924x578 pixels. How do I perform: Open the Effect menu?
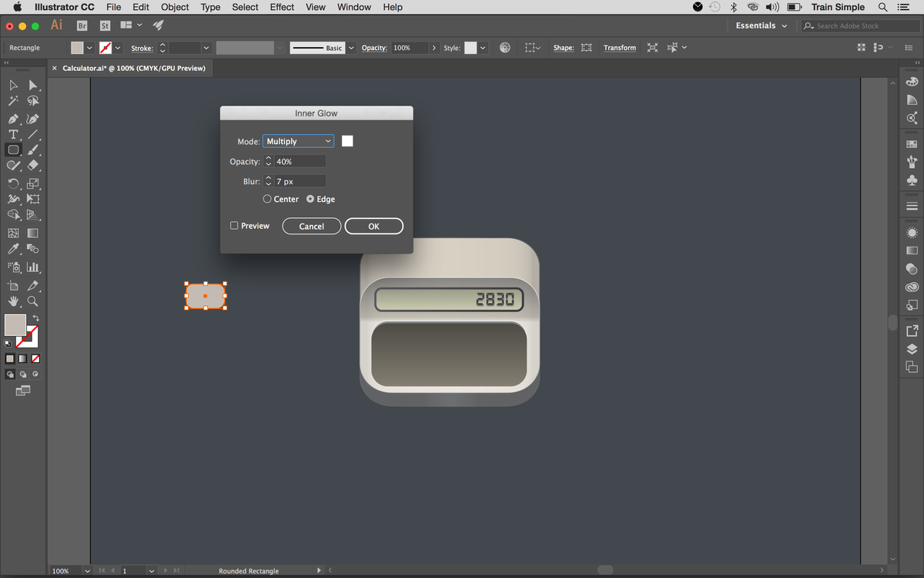tap(281, 7)
